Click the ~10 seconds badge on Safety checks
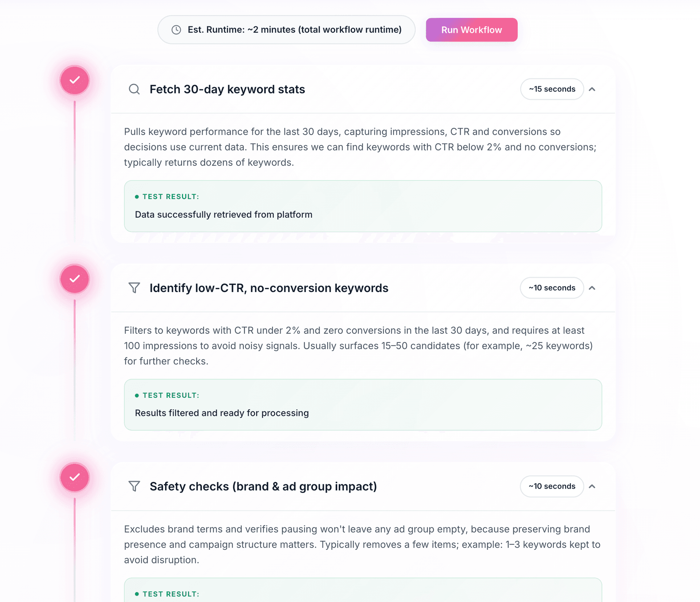Viewport: 700px width, 602px height. pyautogui.click(x=552, y=486)
